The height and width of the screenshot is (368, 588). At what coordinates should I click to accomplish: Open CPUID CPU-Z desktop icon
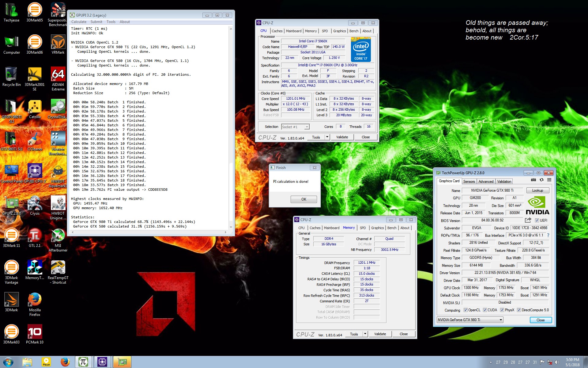point(35,173)
